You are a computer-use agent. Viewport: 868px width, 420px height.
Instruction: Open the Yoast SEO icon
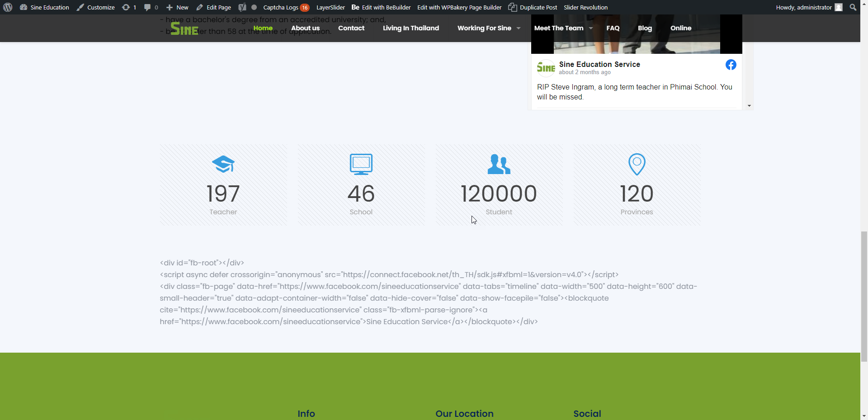242,7
